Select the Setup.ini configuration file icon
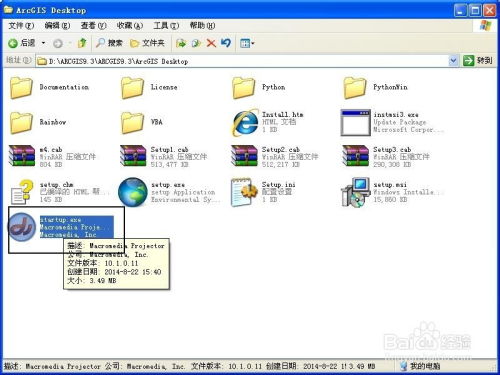The image size is (500, 375). pos(244,192)
